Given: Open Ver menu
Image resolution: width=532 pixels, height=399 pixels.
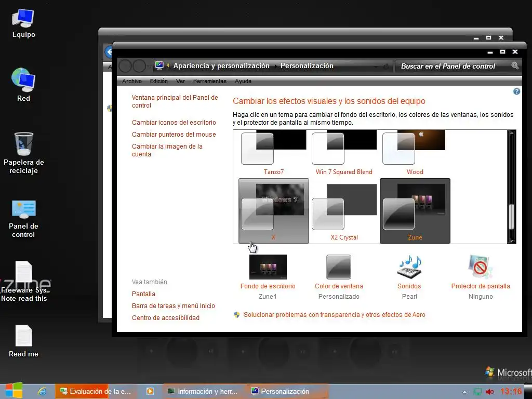Looking at the screenshot, I should click(x=180, y=81).
